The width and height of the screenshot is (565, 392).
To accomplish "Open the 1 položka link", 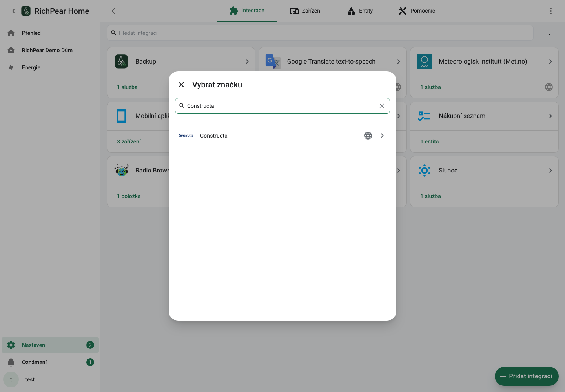I will (x=129, y=196).
